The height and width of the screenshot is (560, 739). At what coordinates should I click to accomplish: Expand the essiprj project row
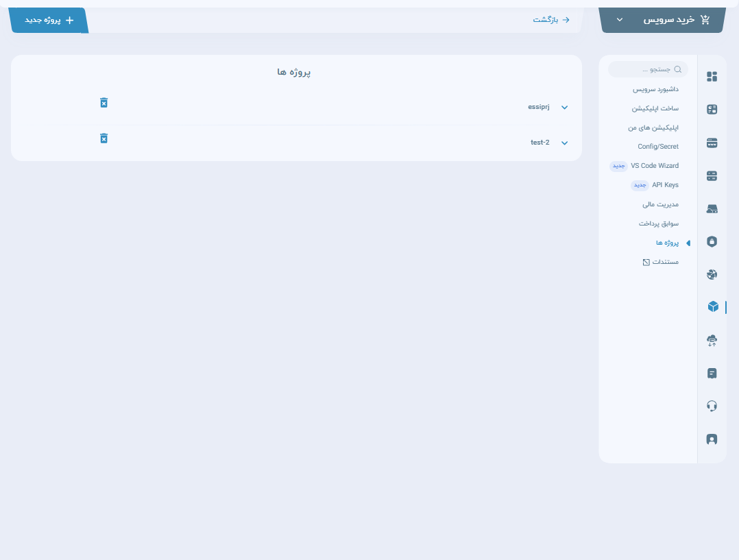point(564,108)
